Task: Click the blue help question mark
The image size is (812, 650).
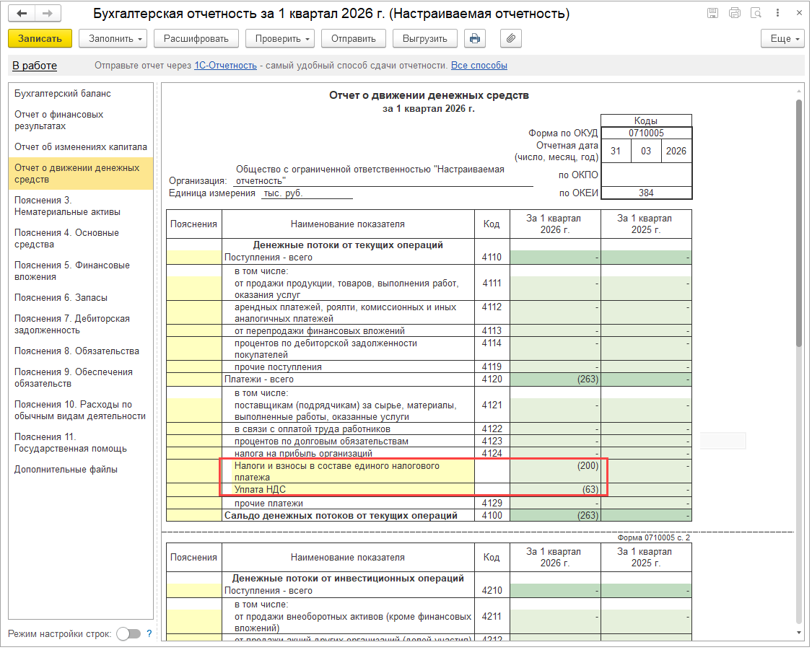Action: (149, 633)
